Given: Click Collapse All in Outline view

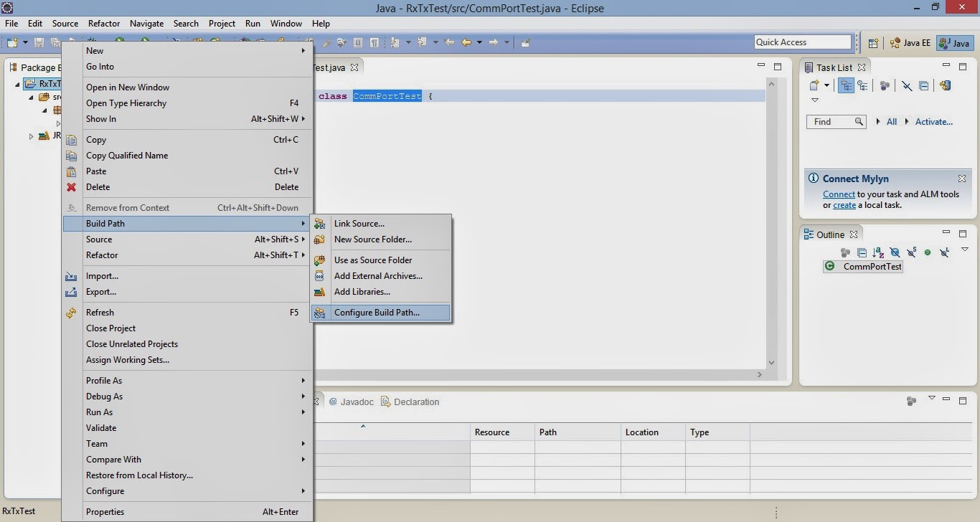Looking at the screenshot, I should click(862, 252).
